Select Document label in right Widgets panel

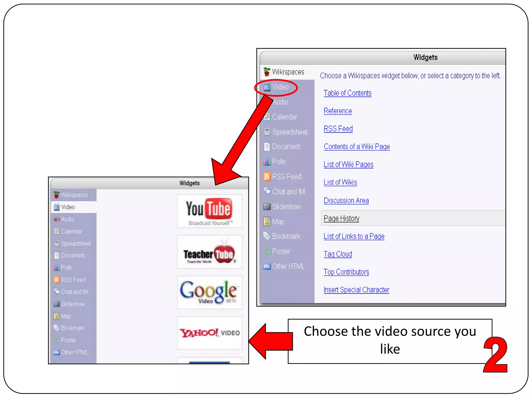(x=286, y=147)
